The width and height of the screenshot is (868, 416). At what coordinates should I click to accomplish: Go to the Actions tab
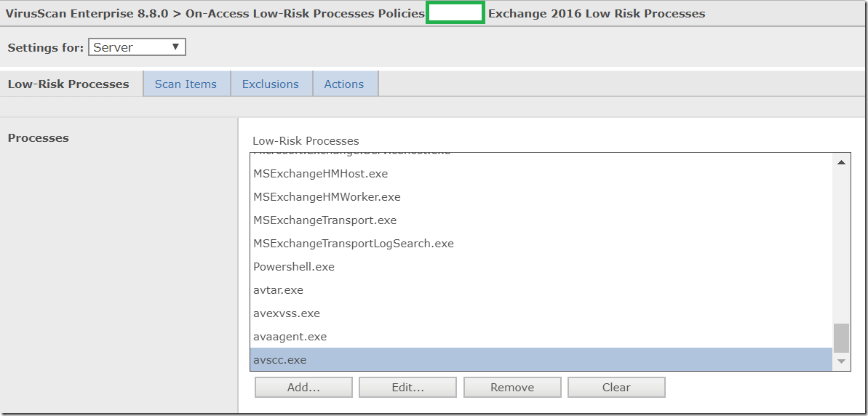point(344,84)
